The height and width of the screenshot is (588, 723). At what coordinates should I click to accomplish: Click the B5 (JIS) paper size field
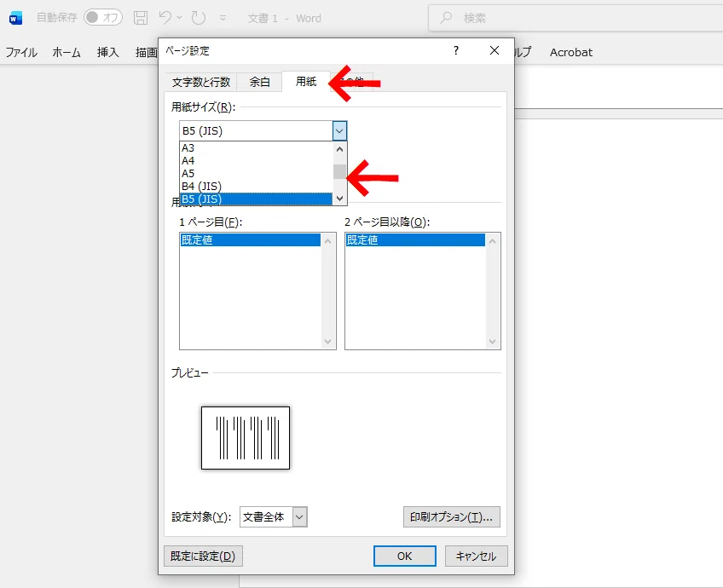(x=256, y=131)
